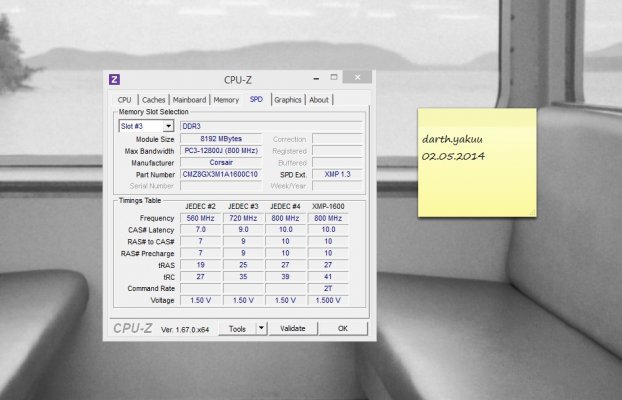622x400 pixels.
Task: Open the Graphics tab
Action: pyautogui.click(x=288, y=100)
